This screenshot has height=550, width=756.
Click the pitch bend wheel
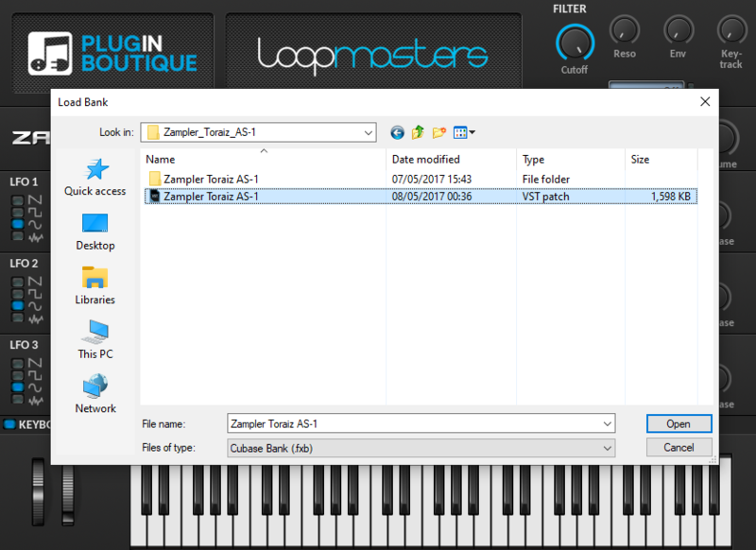38,491
